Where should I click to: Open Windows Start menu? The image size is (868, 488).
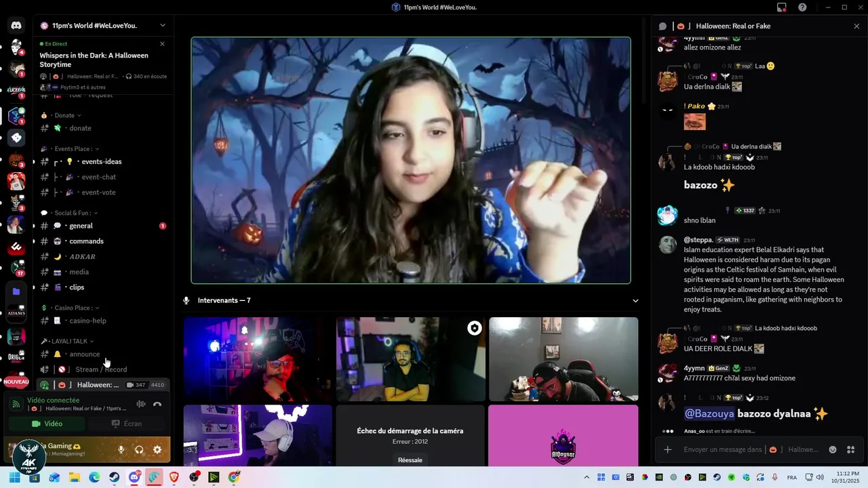(14, 477)
